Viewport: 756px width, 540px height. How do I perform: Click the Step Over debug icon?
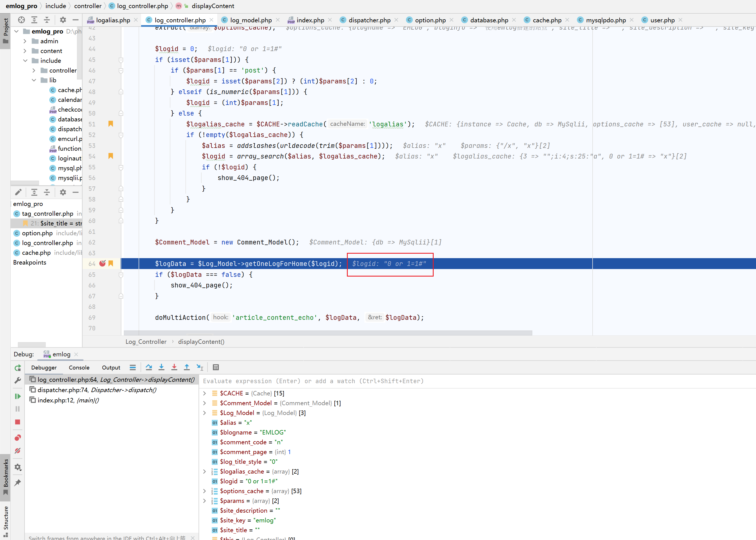click(149, 367)
